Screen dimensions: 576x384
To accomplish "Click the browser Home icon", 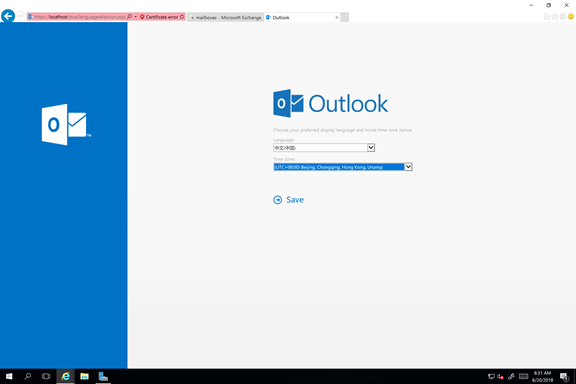I will pyautogui.click(x=547, y=17).
